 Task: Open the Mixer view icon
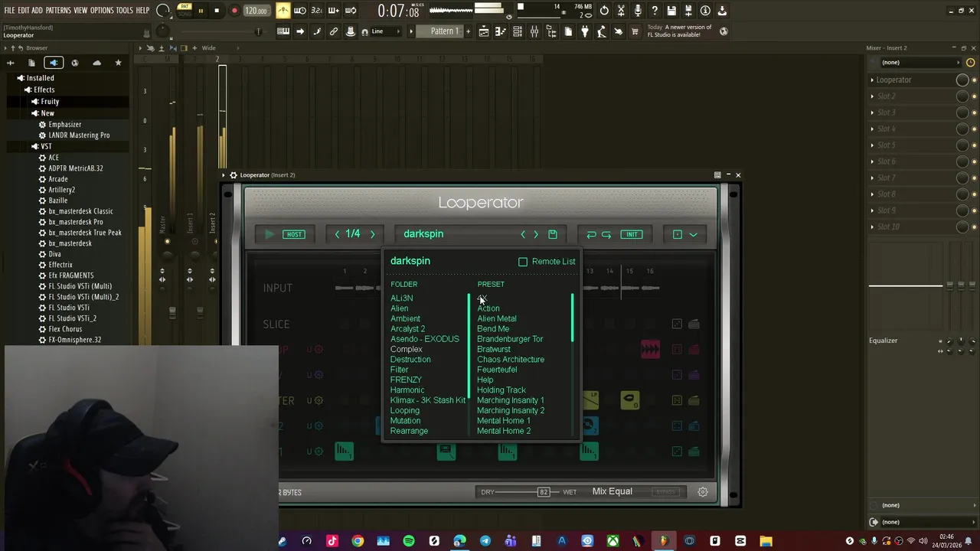click(534, 31)
